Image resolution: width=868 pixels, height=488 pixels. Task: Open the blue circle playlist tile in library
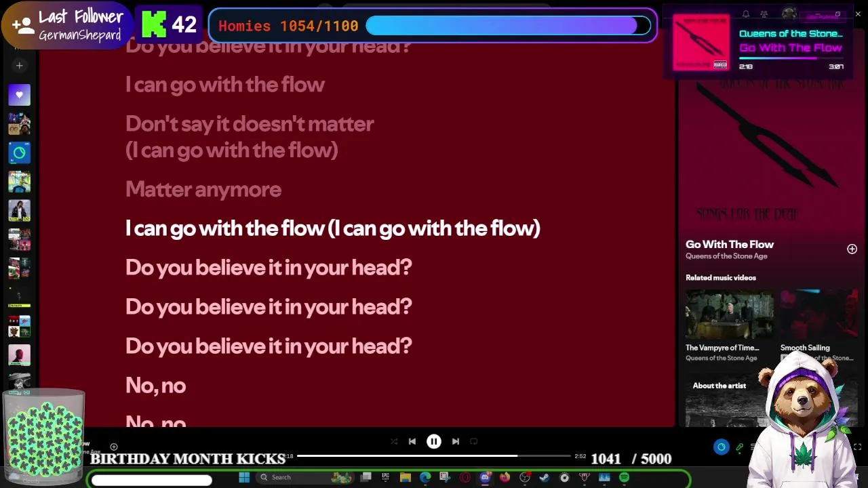[19, 153]
